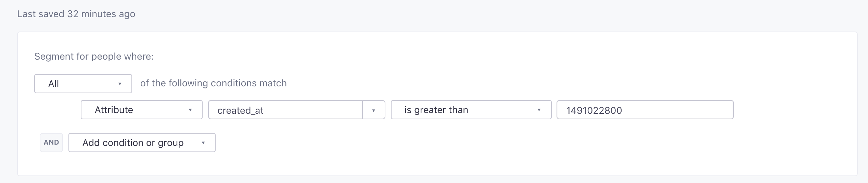Click the 'Last saved 32 minutes ago' status text
The image size is (868, 183).
click(76, 14)
